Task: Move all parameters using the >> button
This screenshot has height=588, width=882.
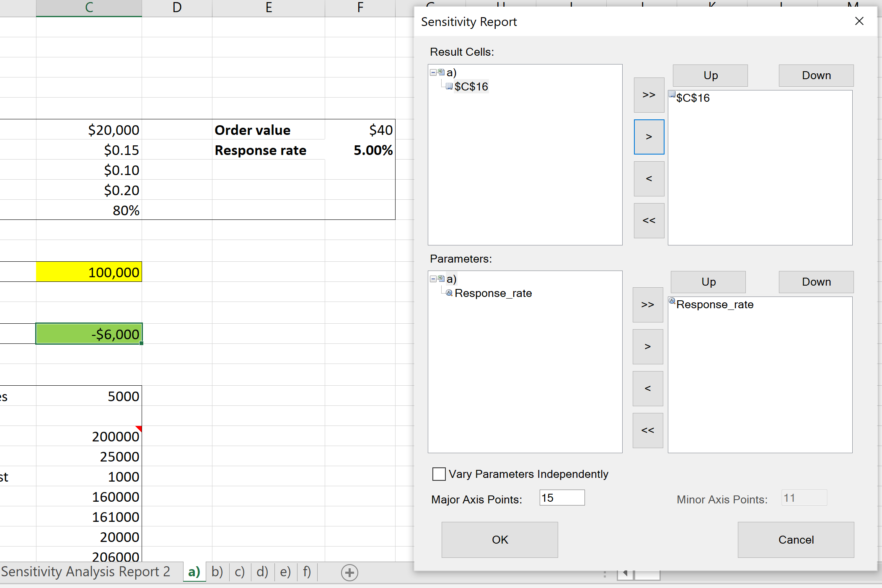Action: click(x=647, y=305)
